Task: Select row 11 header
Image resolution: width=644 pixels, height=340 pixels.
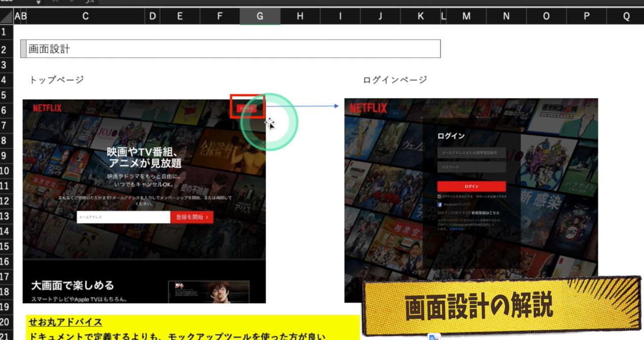Action: pos(7,186)
